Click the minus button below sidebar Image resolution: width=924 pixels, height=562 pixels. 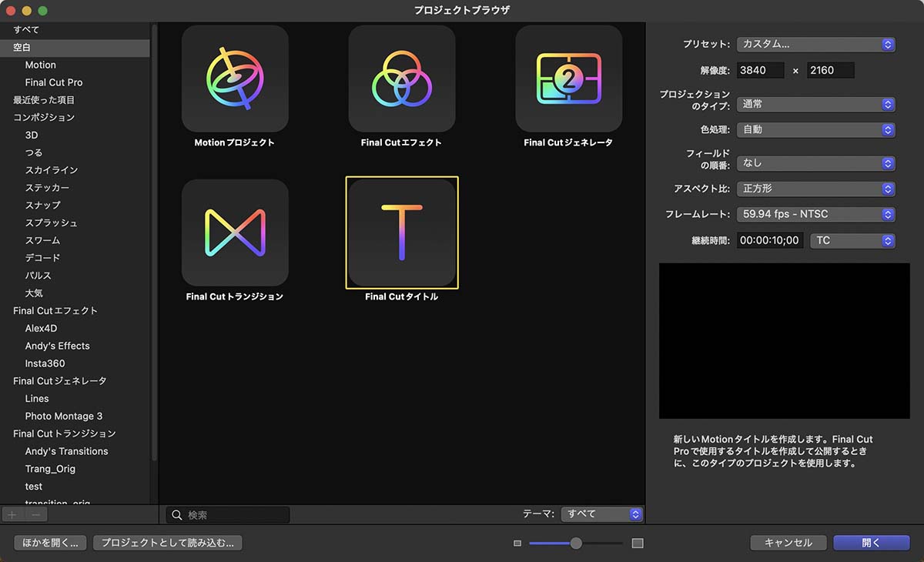click(x=35, y=514)
